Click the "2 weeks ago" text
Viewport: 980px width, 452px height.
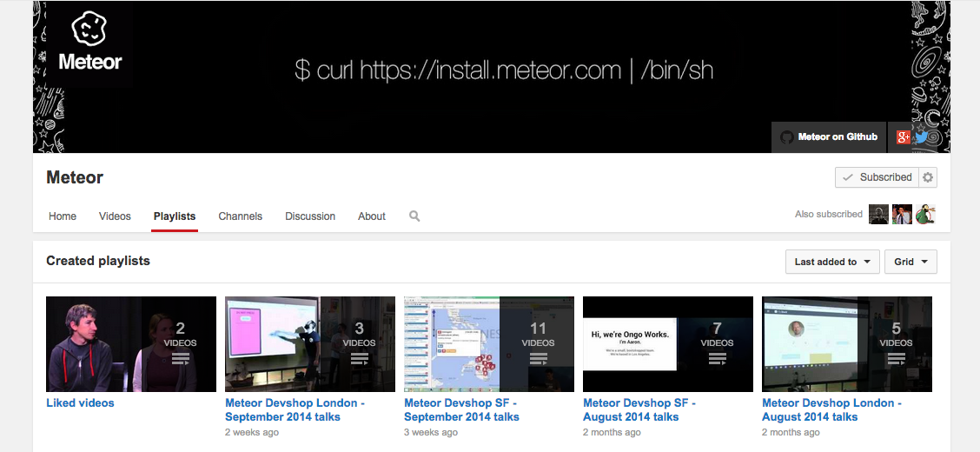[252, 432]
